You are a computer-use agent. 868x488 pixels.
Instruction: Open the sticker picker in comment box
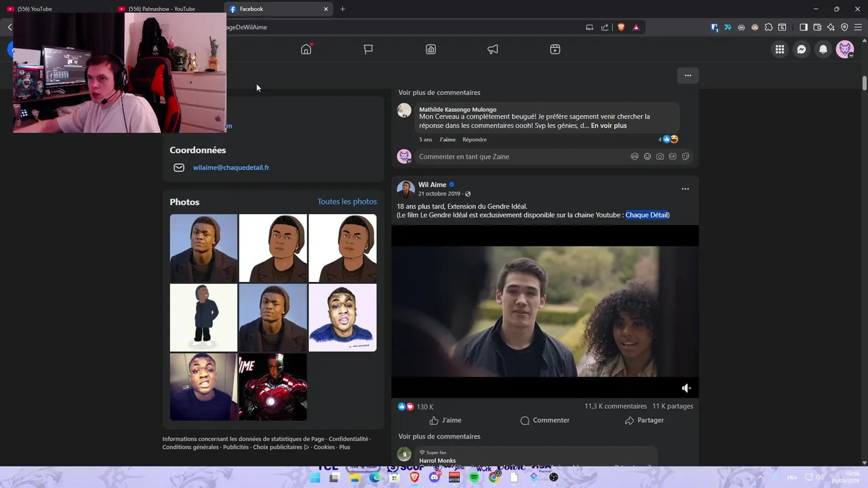686,157
